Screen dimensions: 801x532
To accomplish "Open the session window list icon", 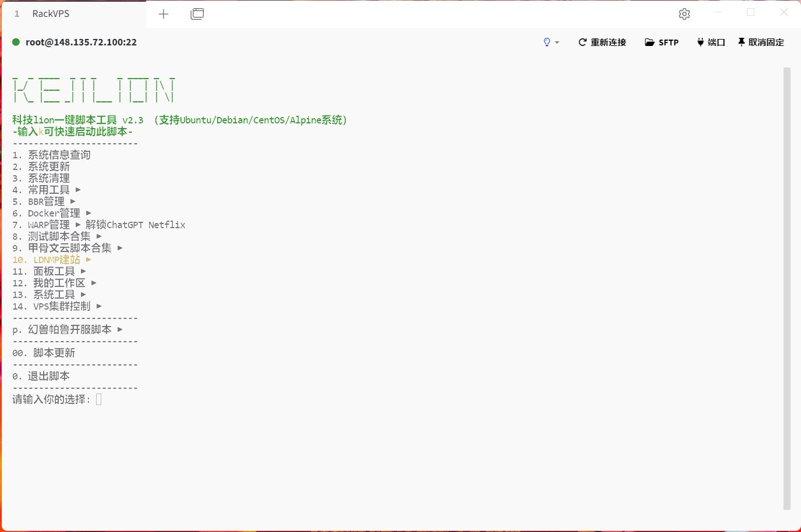I will [x=197, y=14].
